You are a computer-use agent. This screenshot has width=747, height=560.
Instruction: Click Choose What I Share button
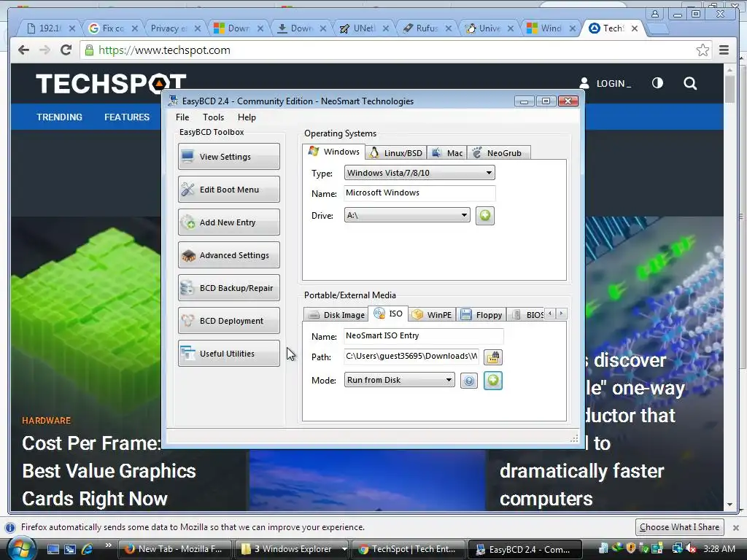pos(679,527)
